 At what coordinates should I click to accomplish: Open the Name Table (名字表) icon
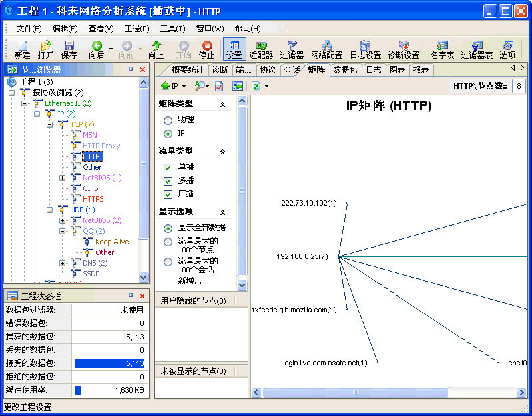442,49
